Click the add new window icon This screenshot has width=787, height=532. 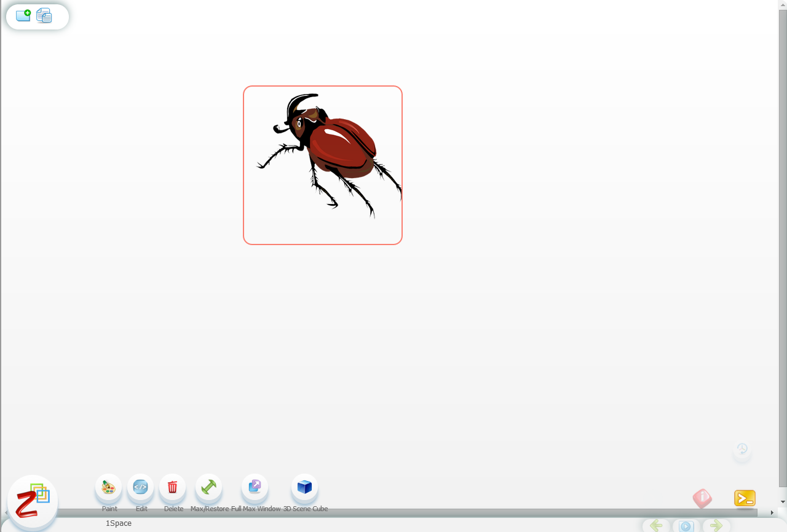pos(23,16)
